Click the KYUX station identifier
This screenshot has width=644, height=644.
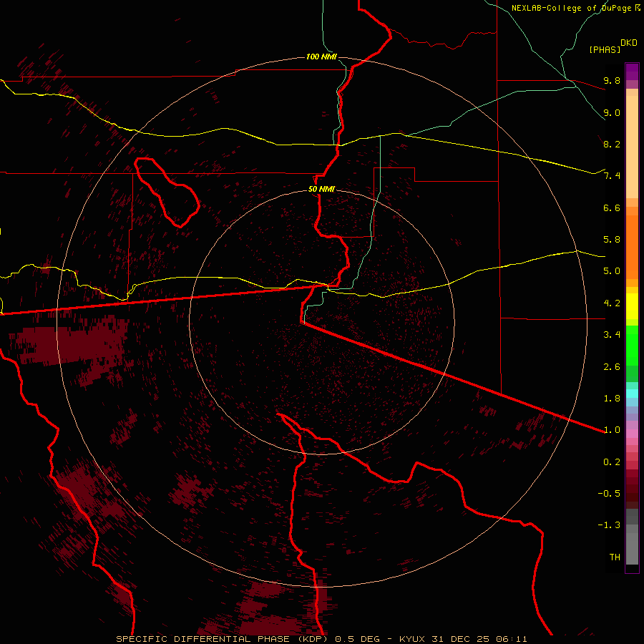pos(413,639)
